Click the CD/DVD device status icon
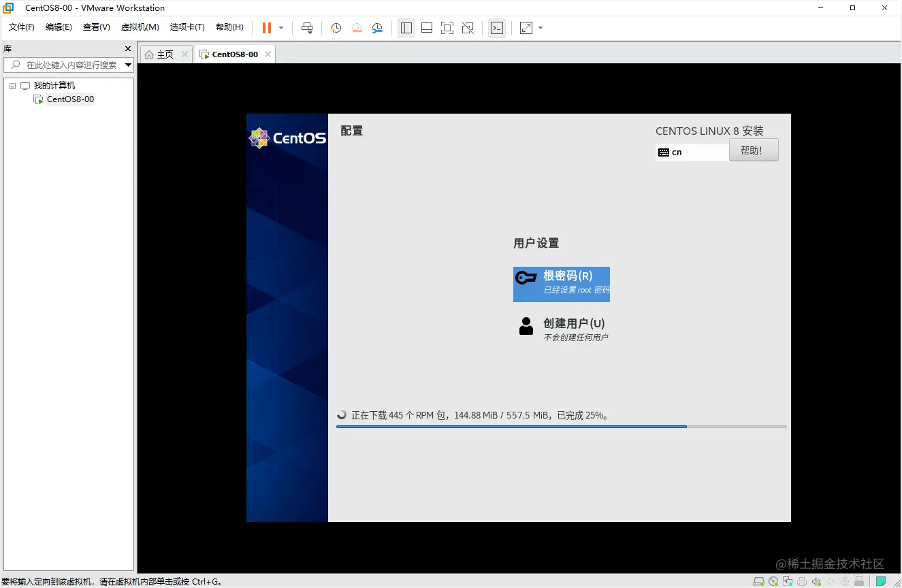Screen dimensions: 902x588 (x=774, y=582)
